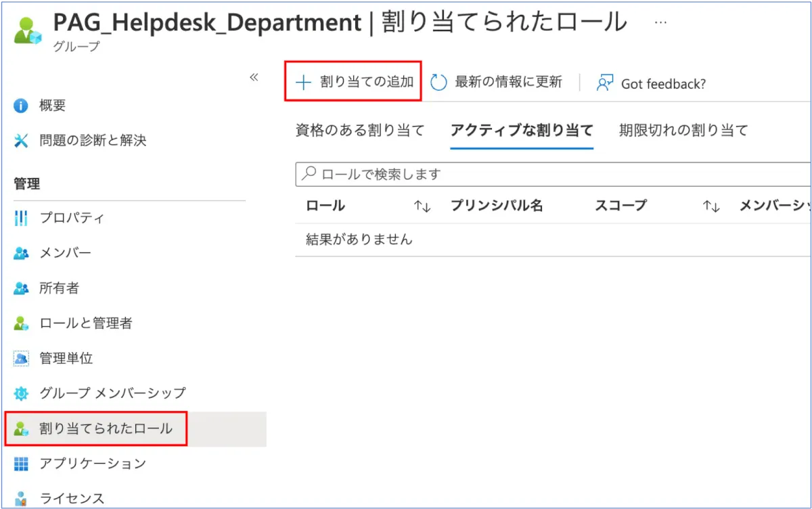This screenshot has width=812, height=509.
Task: Click 最新の情報に更新 button text
Action: tap(508, 83)
